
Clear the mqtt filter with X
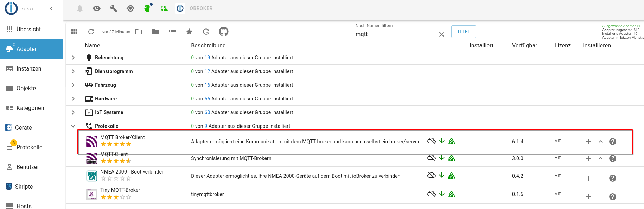442,34
